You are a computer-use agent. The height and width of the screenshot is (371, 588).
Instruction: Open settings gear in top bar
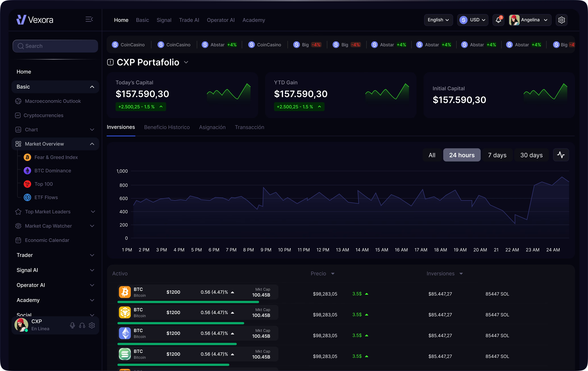[561, 20]
